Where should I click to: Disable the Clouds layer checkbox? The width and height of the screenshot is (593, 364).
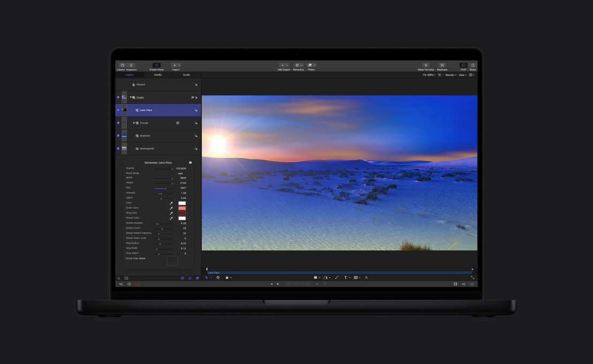(x=118, y=123)
